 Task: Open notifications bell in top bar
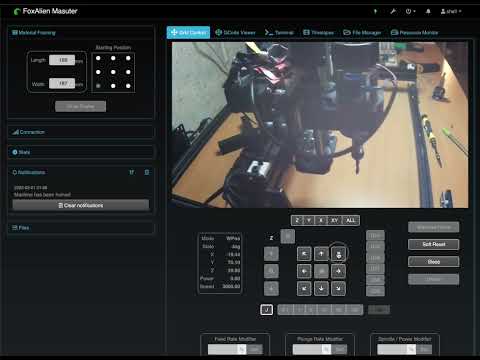tap(428, 11)
